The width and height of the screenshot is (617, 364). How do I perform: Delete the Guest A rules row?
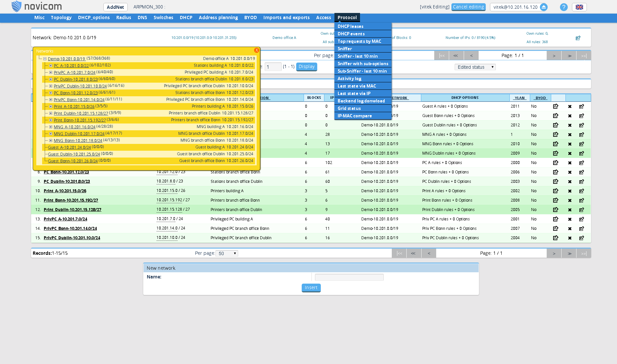click(570, 106)
